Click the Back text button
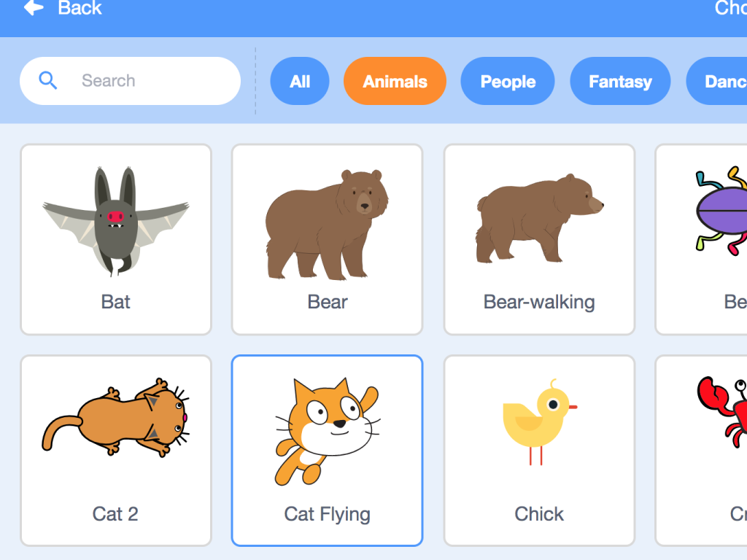This screenshot has height=560, width=747. click(x=80, y=7)
